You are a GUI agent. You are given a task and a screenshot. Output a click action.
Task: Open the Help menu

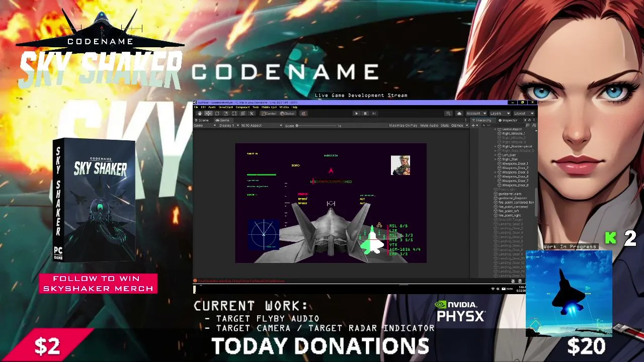[295, 107]
